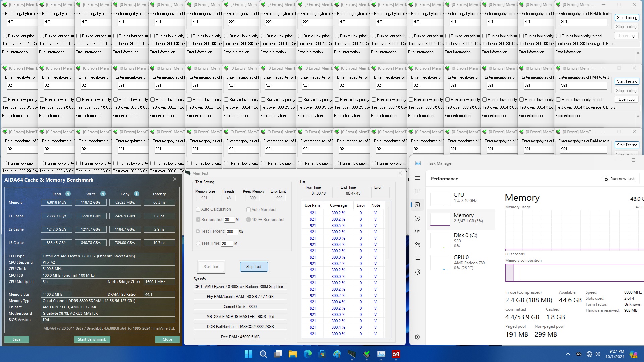The image size is (644, 362).
Task: Click the Memory Latency value 60.3 ns
Action: (x=159, y=202)
